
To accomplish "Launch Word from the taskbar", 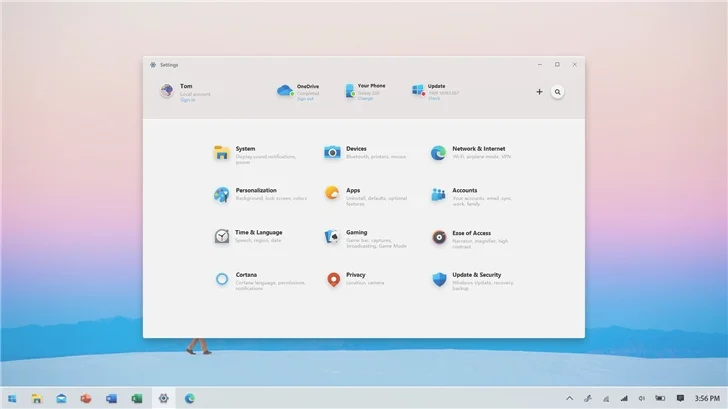I will pos(111,398).
